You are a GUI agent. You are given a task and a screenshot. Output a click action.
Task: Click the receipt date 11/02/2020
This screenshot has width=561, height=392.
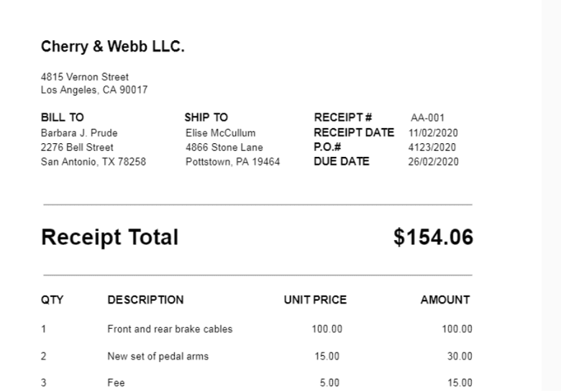(x=433, y=133)
